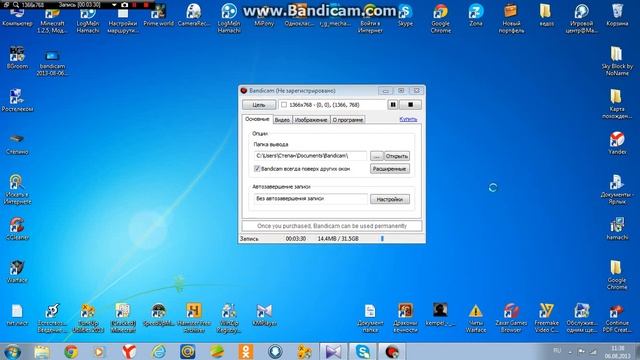This screenshot has width=640, height=360.
Task: Focus the output folder path field
Action: [x=310, y=156]
